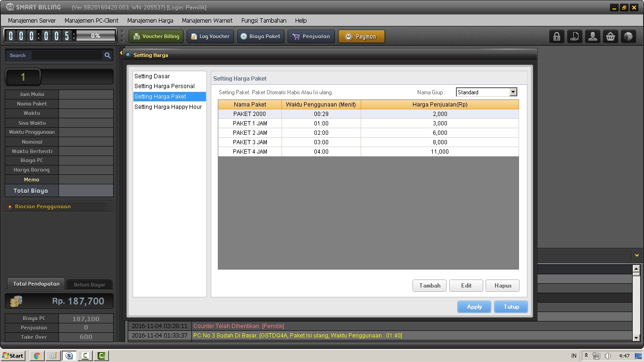Click the Apply button

(474, 307)
